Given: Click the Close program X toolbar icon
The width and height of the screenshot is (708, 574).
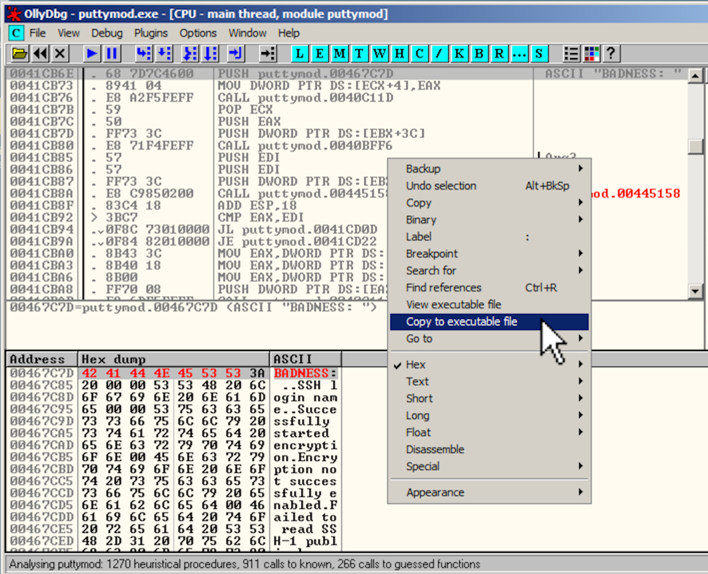Looking at the screenshot, I should tap(61, 53).
